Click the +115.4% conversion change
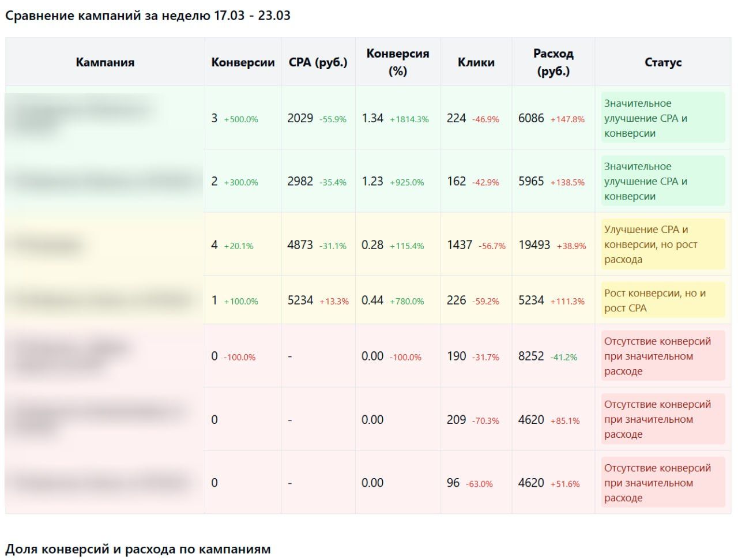 pos(407,246)
